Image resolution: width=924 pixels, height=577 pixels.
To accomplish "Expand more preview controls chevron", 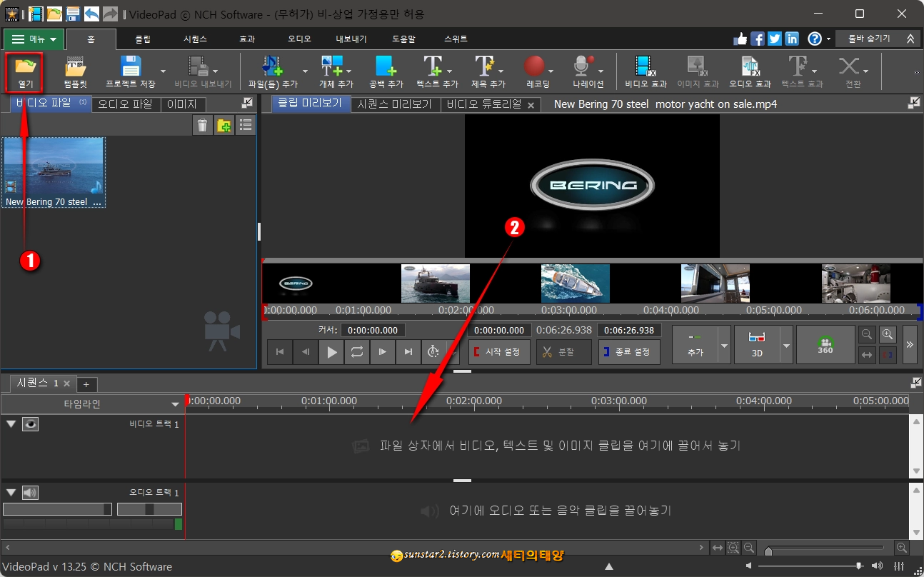I will click(910, 345).
